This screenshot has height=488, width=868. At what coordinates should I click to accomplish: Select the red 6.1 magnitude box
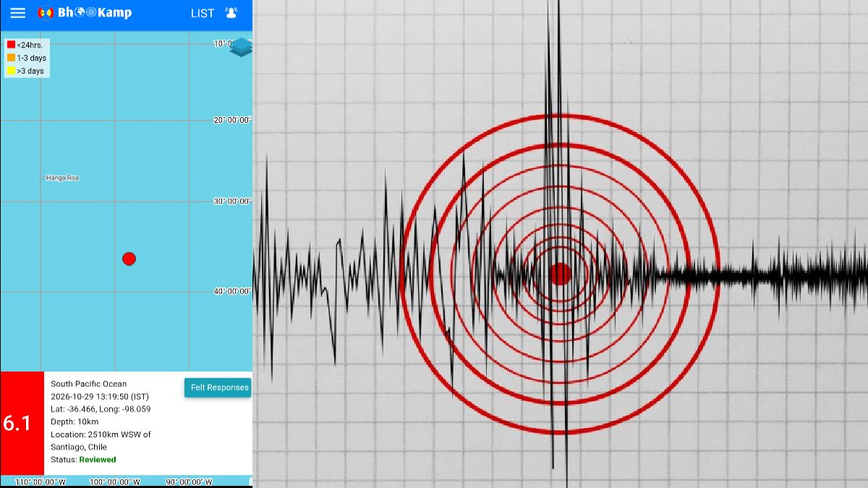point(22,423)
